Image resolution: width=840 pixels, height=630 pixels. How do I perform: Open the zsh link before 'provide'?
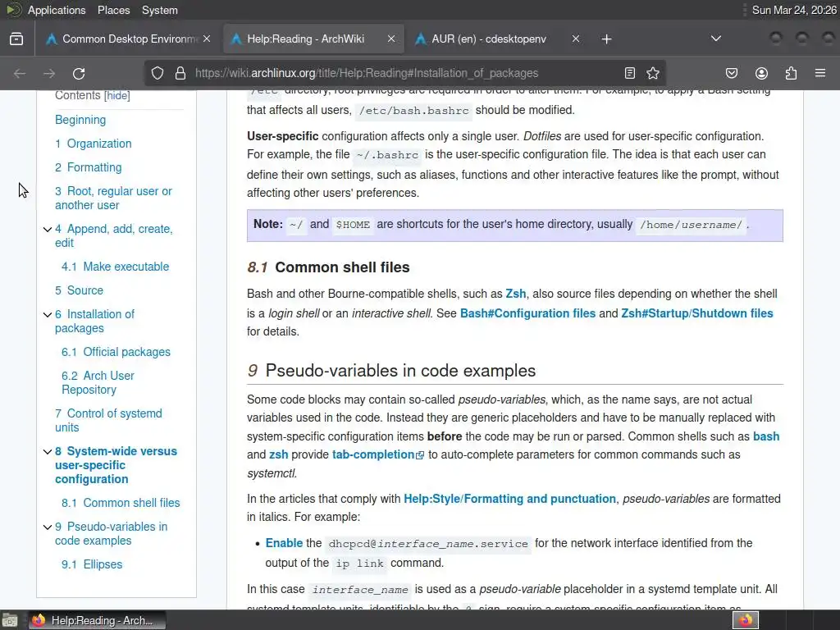point(279,454)
